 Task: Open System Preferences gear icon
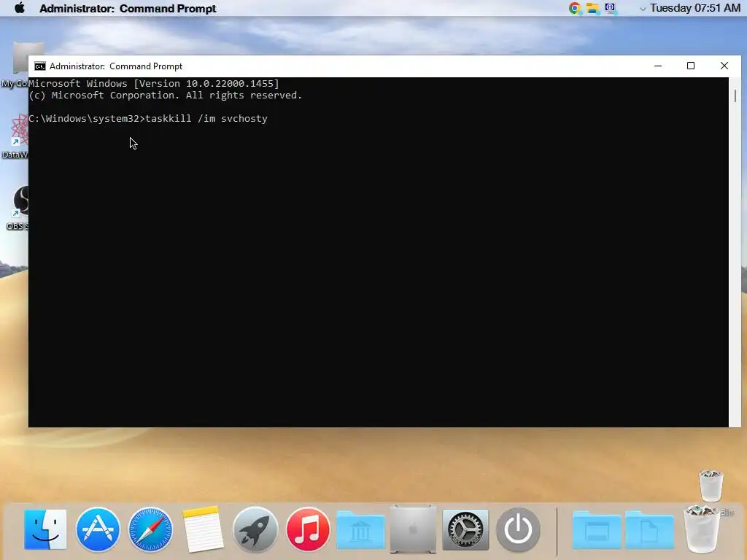(465, 529)
